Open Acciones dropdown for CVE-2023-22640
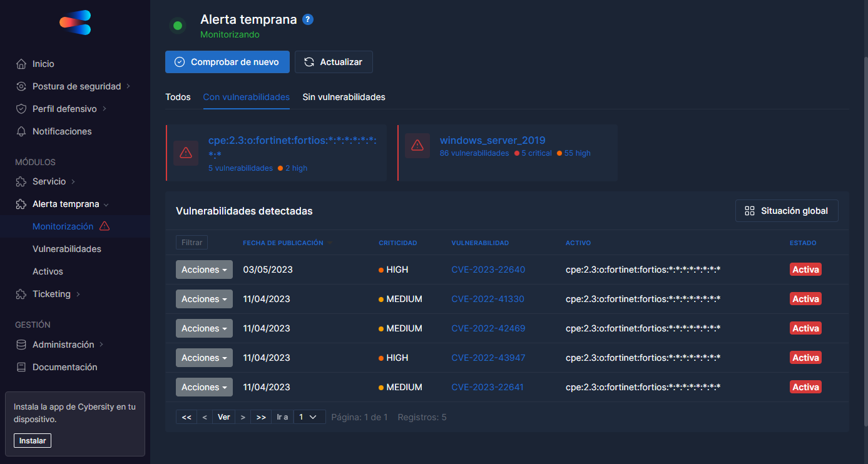The width and height of the screenshot is (868, 464). (204, 270)
